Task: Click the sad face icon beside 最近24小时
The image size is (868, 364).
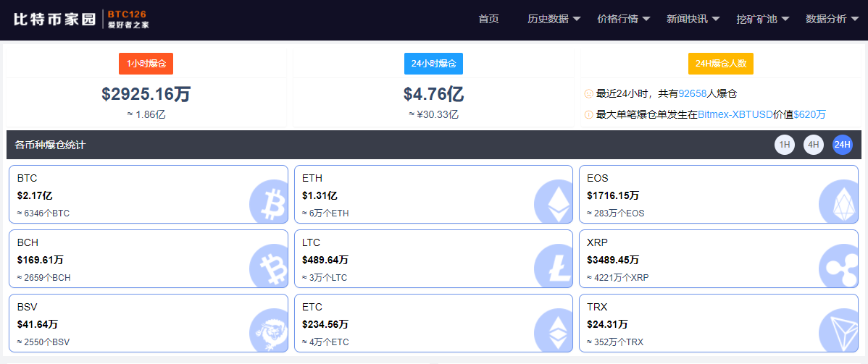Action: [589, 93]
